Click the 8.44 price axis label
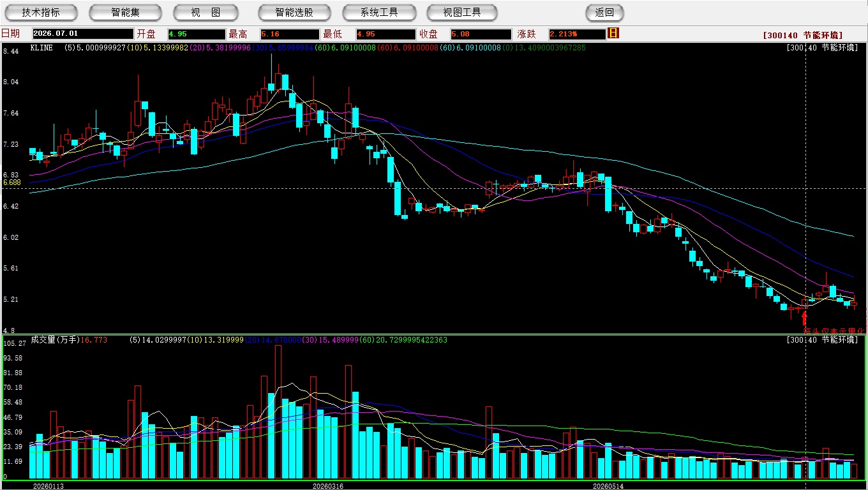Screen dimensions: 868x490 (10, 51)
